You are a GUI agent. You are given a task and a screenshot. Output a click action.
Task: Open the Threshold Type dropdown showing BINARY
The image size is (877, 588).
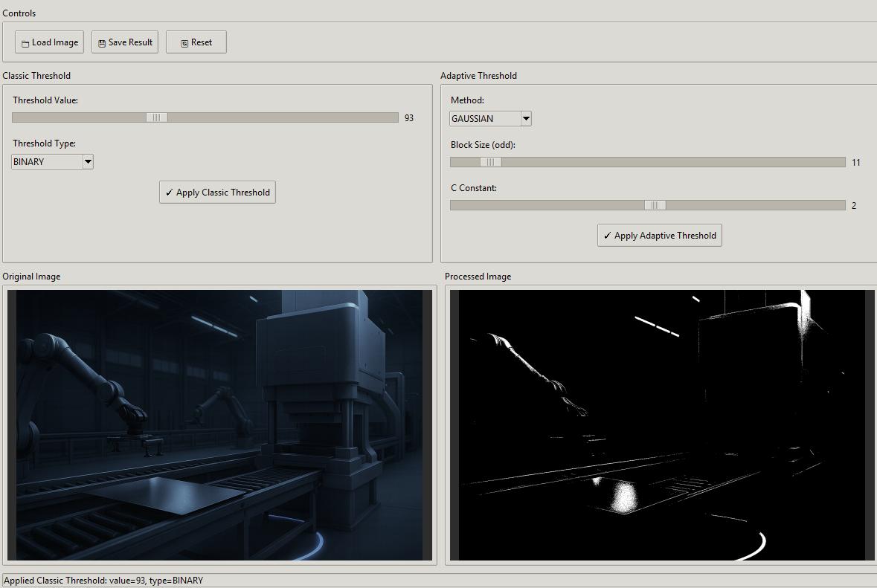52,161
